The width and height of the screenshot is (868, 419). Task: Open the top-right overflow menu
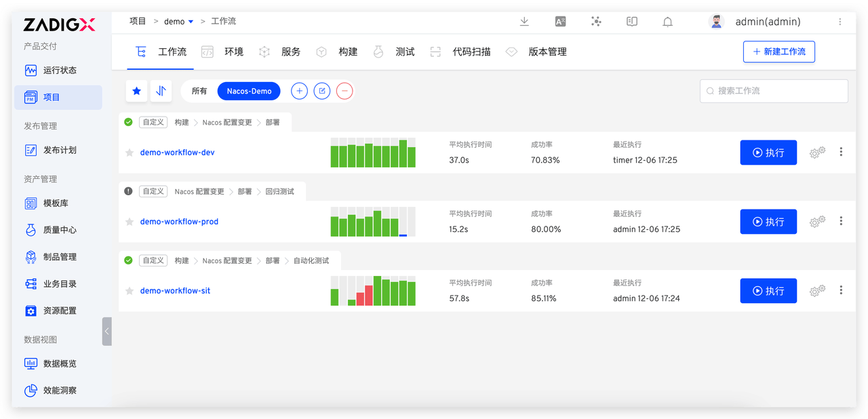[840, 22]
